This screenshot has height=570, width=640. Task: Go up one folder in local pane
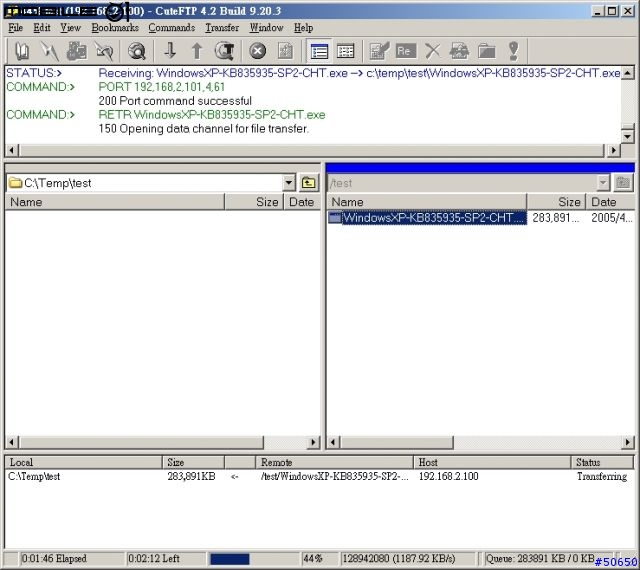[x=309, y=183]
